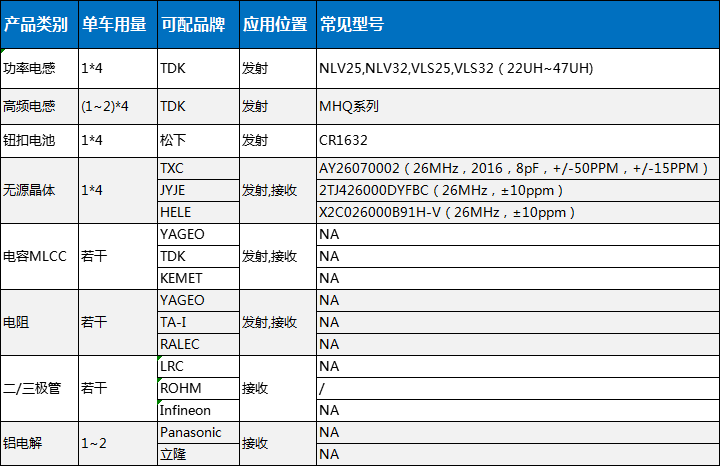Click 1*4 in the 功率电感 row

pos(118,68)
